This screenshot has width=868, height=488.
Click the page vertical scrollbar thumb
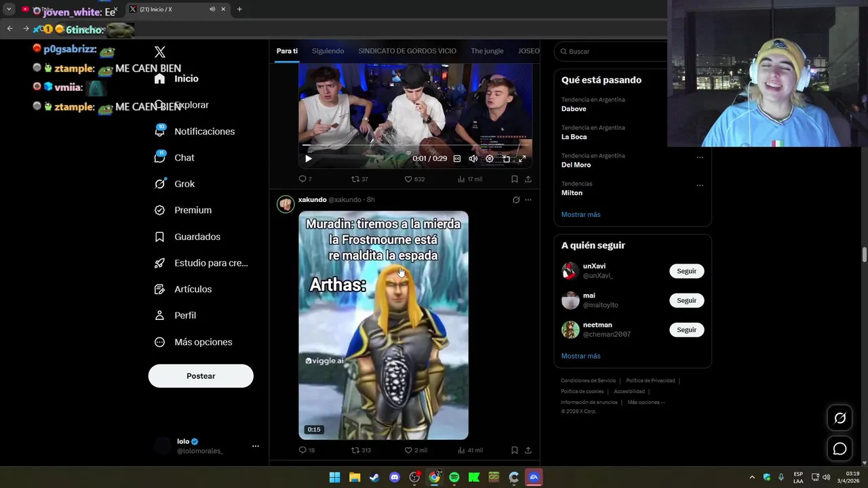coord(865,255)
